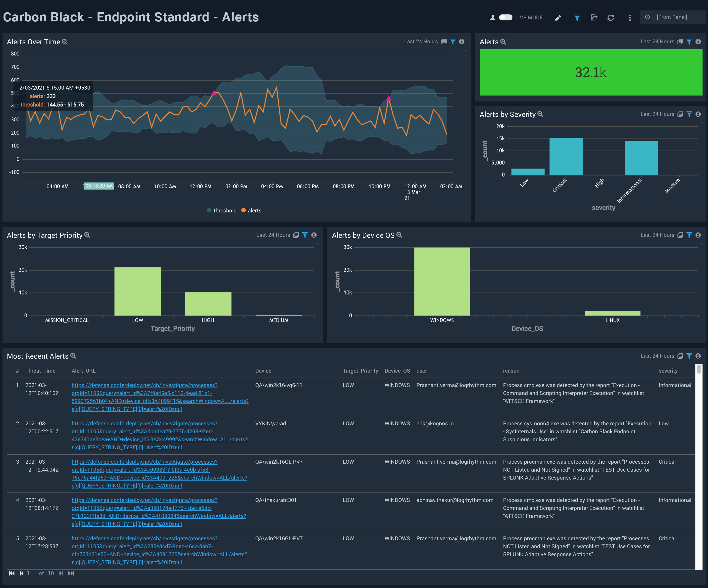Click the user icon beside Live Mode

493,17
